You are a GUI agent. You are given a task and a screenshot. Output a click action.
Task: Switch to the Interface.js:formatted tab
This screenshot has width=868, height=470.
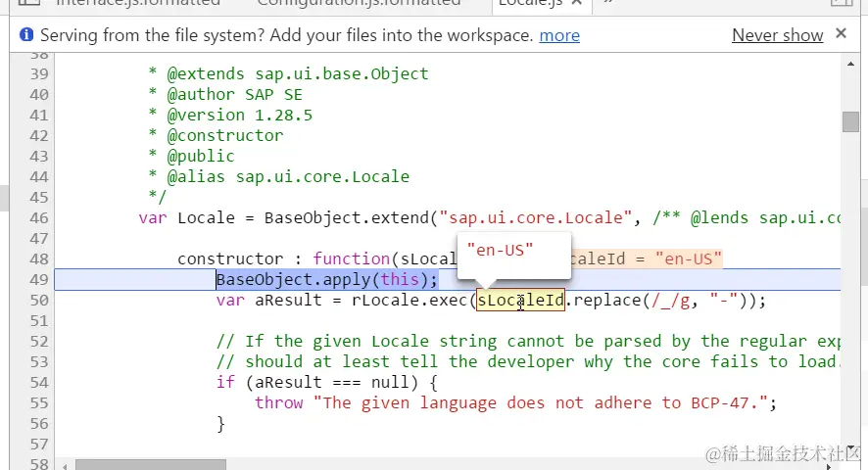pos(138,3)
